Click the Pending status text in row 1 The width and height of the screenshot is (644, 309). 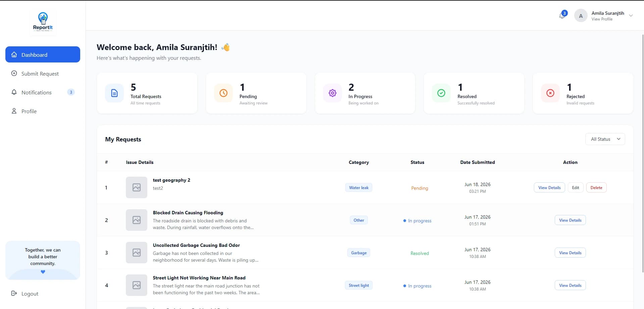point(419,188)
